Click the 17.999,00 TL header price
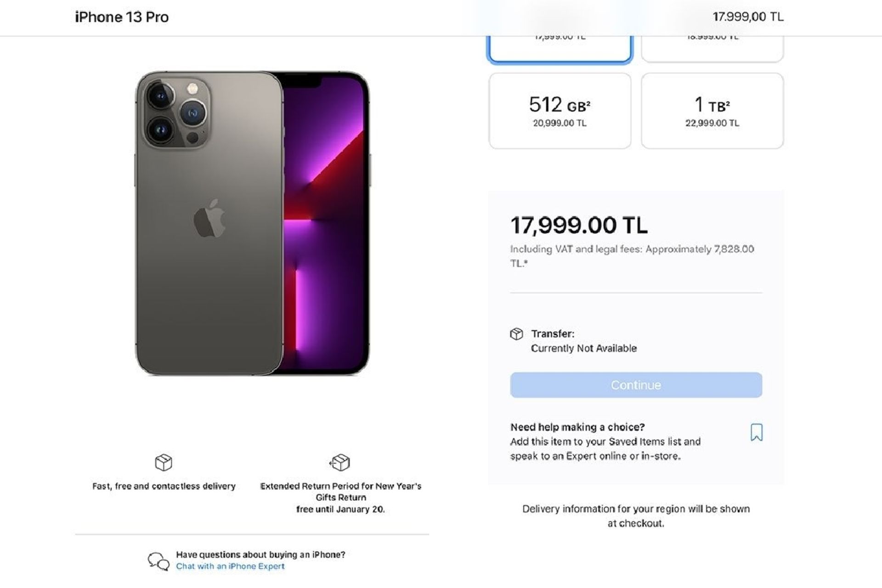 tap(748, 17)
